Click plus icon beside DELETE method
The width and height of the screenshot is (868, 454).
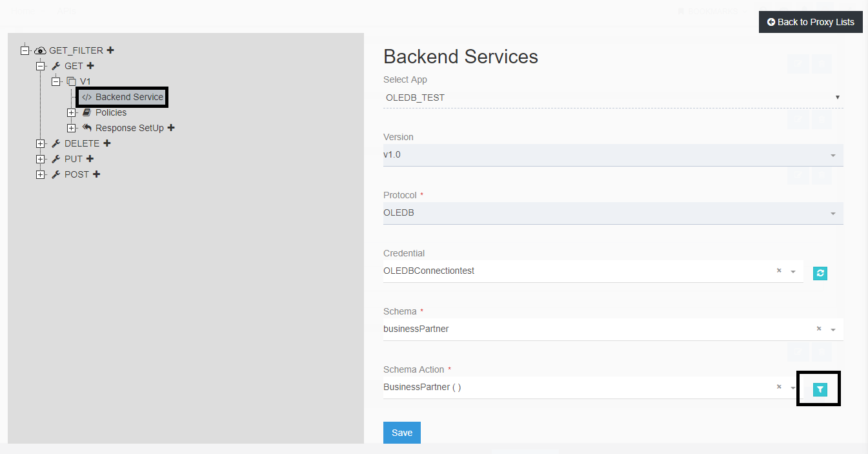pyautogui.click(x=107, y=143)
